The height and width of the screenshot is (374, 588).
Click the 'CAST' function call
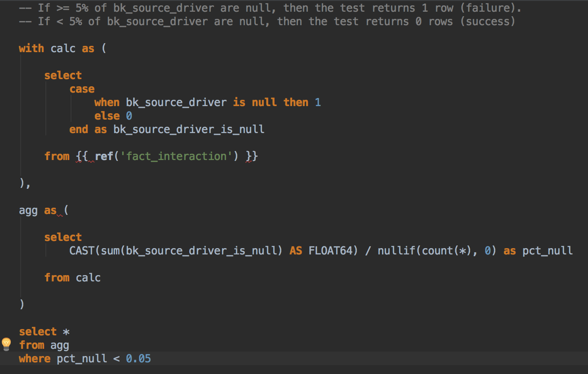coord(82,251)
